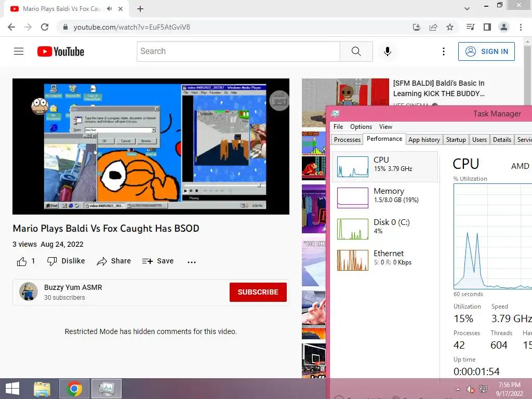Click the Dislike thumbs-down button
This screenshot has height=399, width=532.
click(x=66, y=261)
